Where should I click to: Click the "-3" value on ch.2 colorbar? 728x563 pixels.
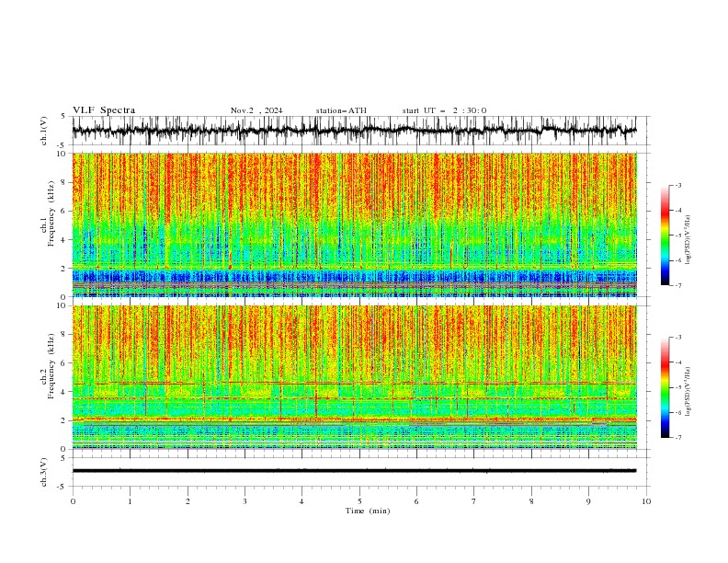tap(678, 338)
